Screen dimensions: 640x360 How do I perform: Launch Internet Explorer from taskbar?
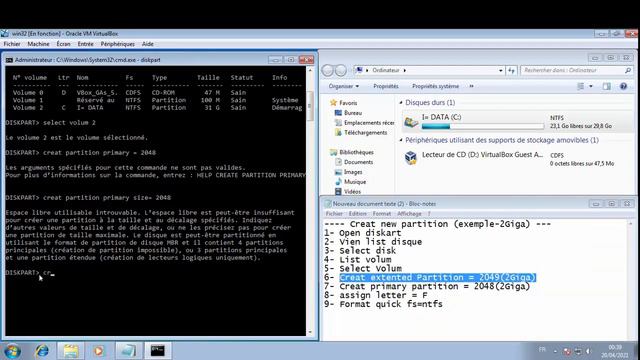pos(42,351)
